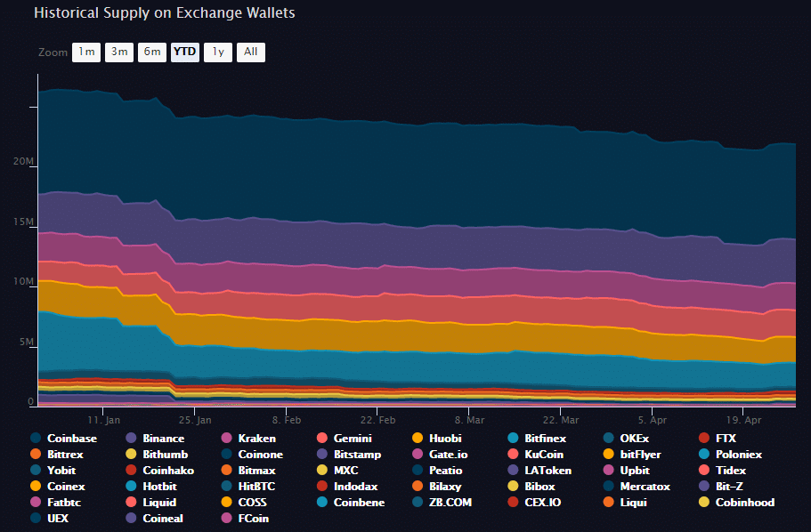Show All historical data range
The width and height of the screenshot is (811, 532).
click(250, 52)
